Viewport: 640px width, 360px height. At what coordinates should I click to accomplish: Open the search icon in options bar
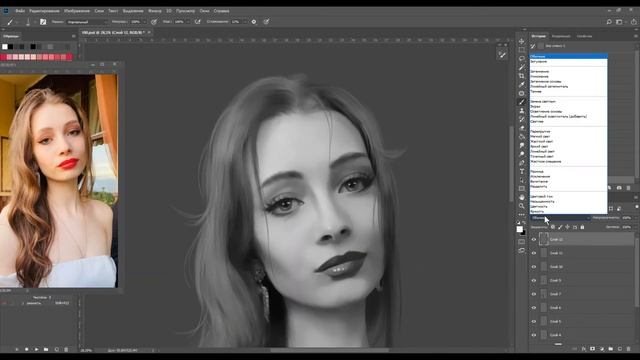[609, 22]
